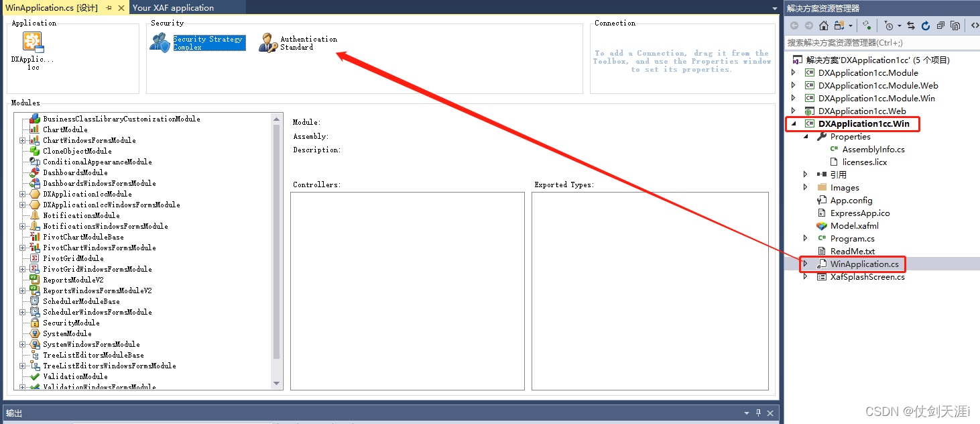This screenshot has height=424, width=980.
Task: Select ReadMe.txt file
Action: (x=853, y=251)
